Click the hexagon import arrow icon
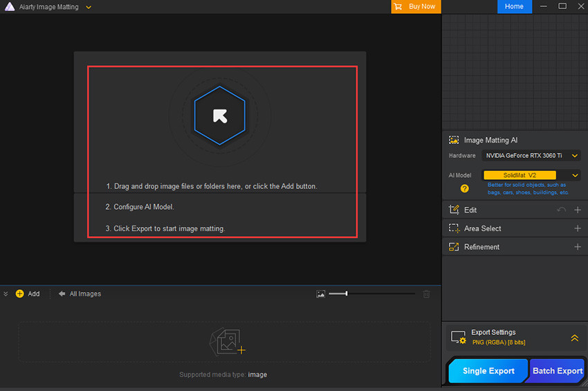588x391 pixels. click(219, 116)
